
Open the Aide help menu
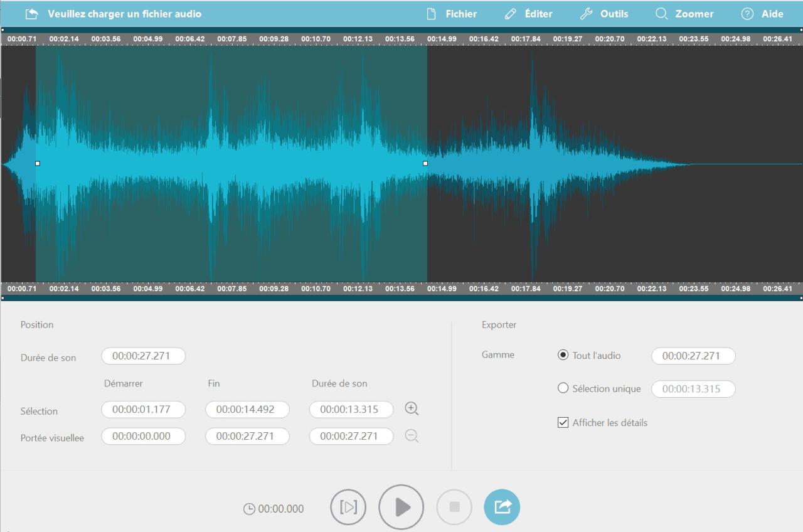pyautogui.click(x=762, y=14)
